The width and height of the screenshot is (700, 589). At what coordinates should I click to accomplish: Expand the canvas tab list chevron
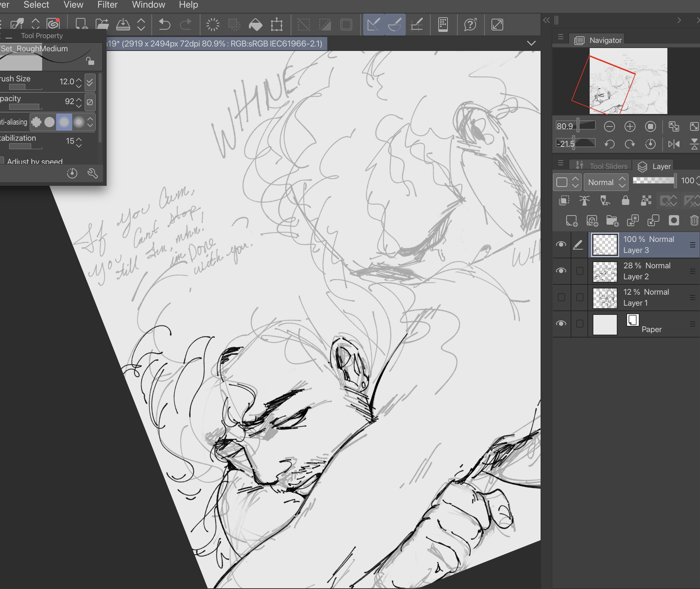point(531,44)
